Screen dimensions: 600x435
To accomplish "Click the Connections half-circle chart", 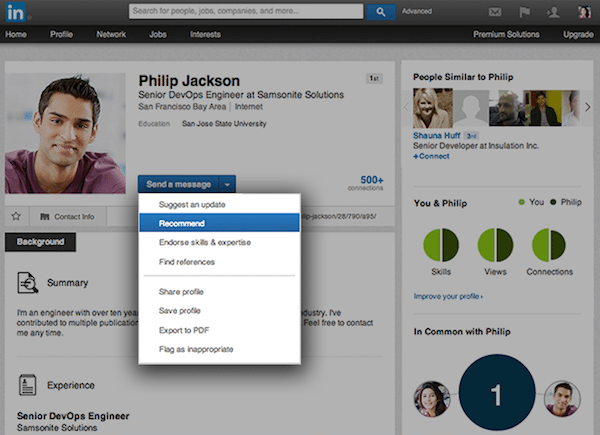I will click(x=549, y=245).
